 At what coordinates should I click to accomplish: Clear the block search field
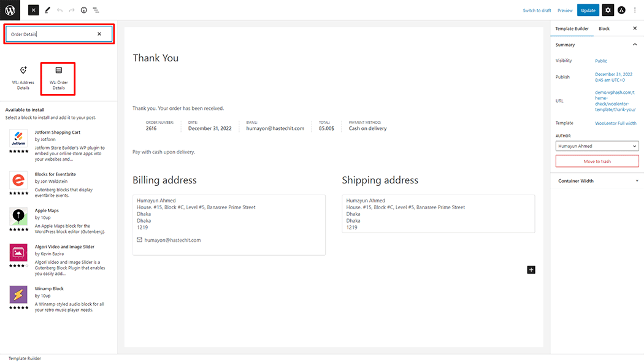[99, 34]
